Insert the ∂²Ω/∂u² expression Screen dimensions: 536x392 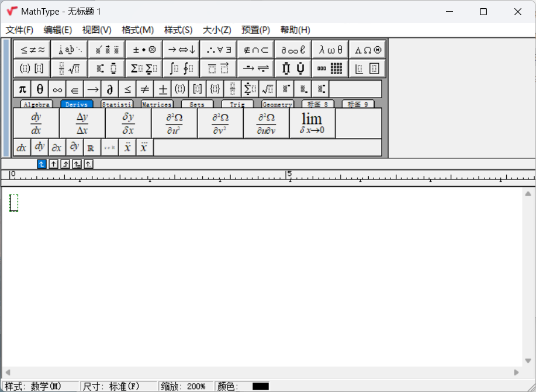(174, 123)
